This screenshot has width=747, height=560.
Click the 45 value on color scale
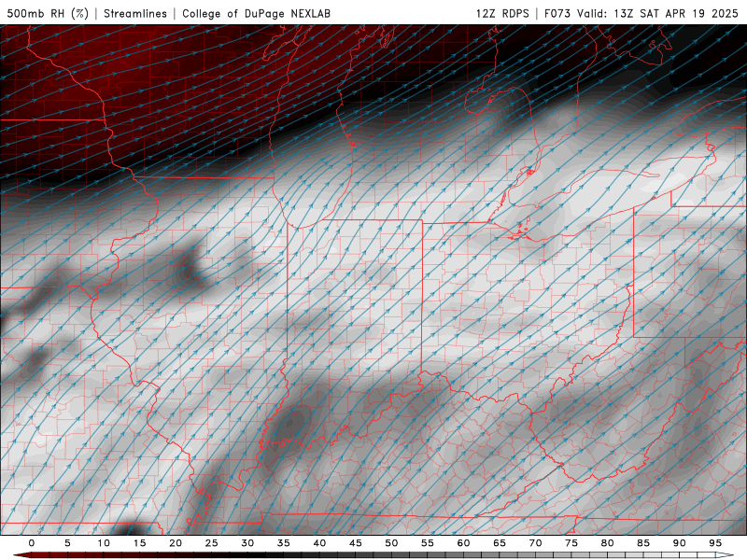(x=356, y=543)
